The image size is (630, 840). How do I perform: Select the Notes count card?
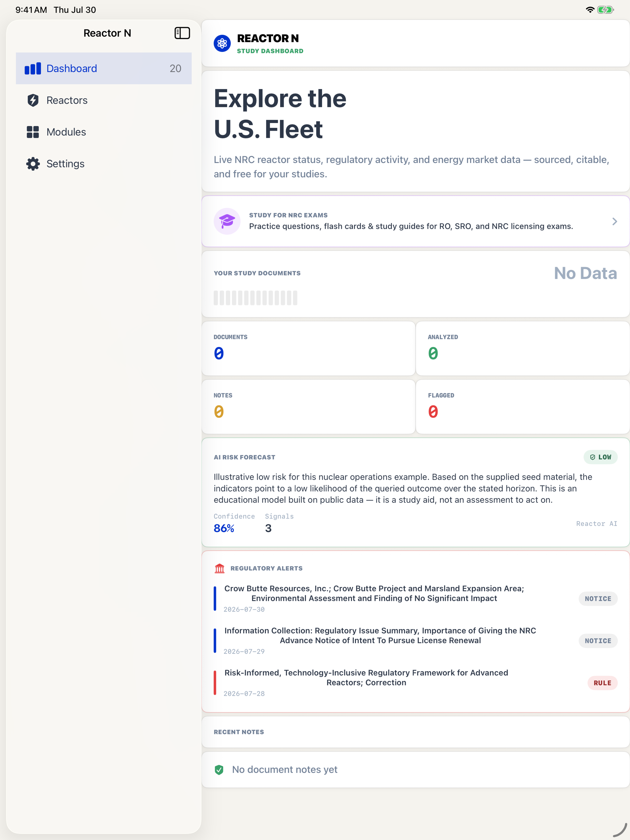[308, 406]
